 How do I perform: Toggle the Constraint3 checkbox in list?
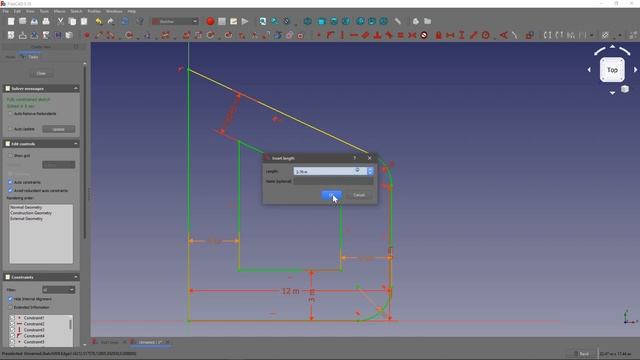12,330
